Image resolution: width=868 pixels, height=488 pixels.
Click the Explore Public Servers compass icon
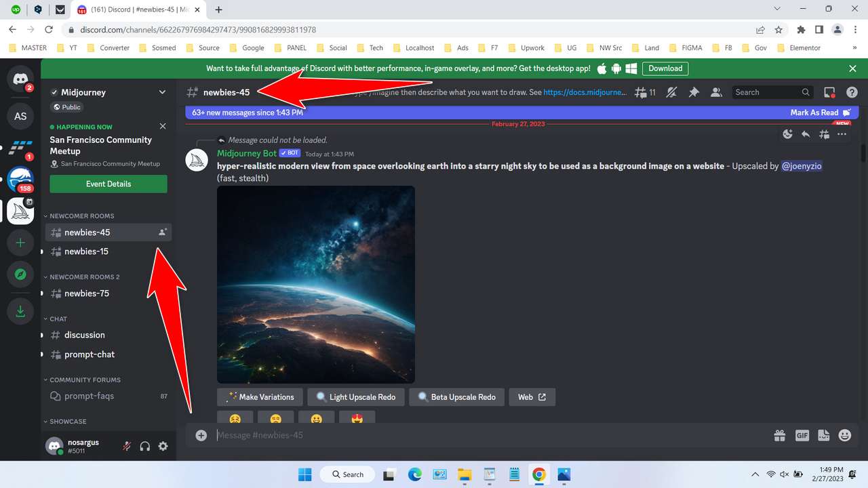click(20, 274)
